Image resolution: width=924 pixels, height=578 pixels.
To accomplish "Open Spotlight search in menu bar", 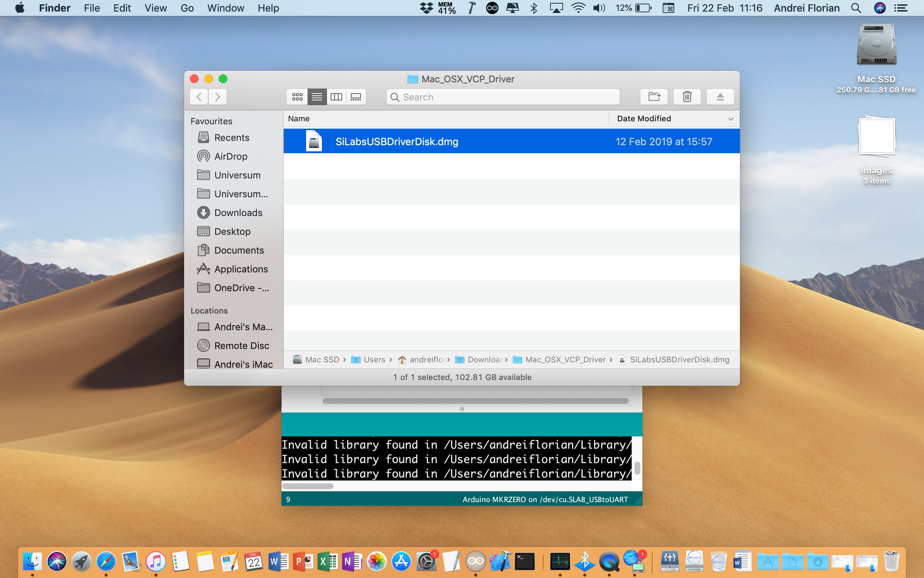I will click(x=856, y=8).
